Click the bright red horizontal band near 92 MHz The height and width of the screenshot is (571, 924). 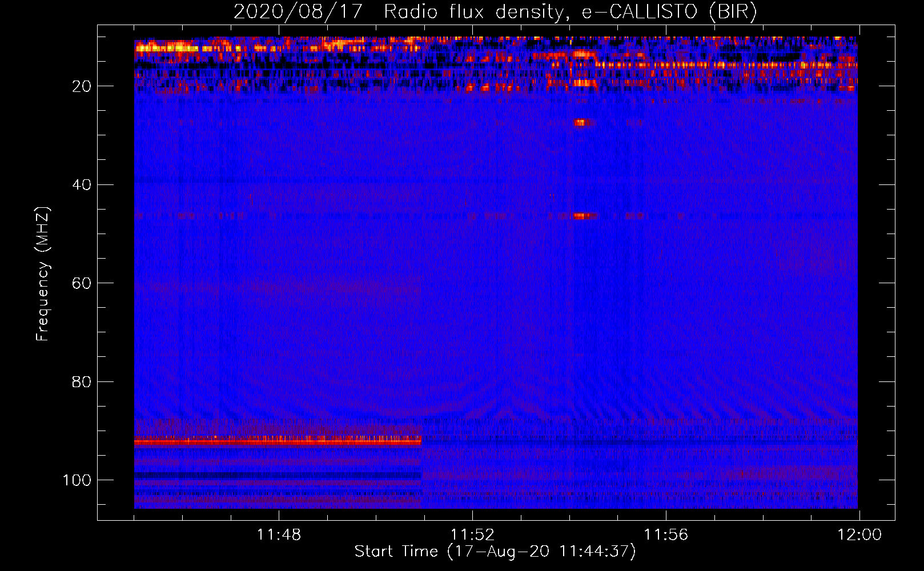point(278,441)
